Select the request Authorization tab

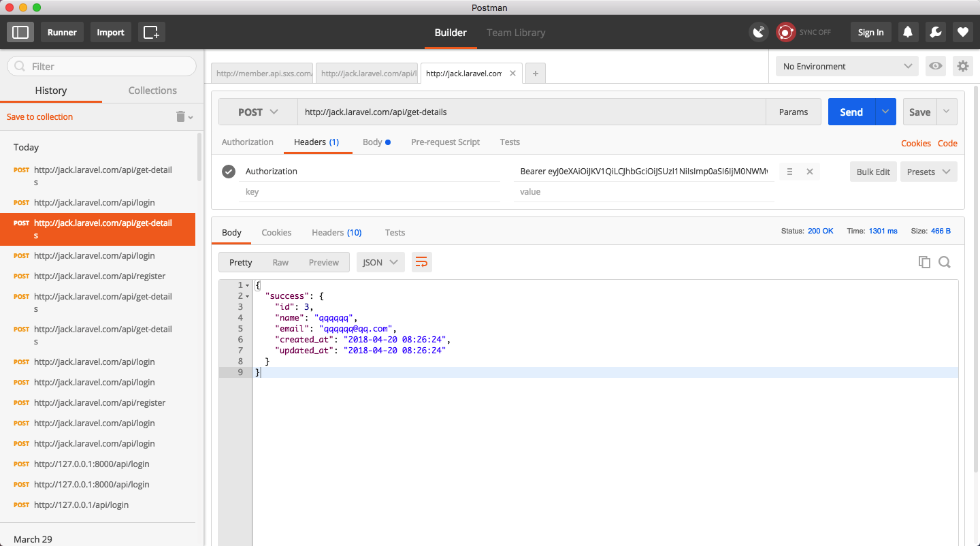pyautogui.click(x=248, y=142)
